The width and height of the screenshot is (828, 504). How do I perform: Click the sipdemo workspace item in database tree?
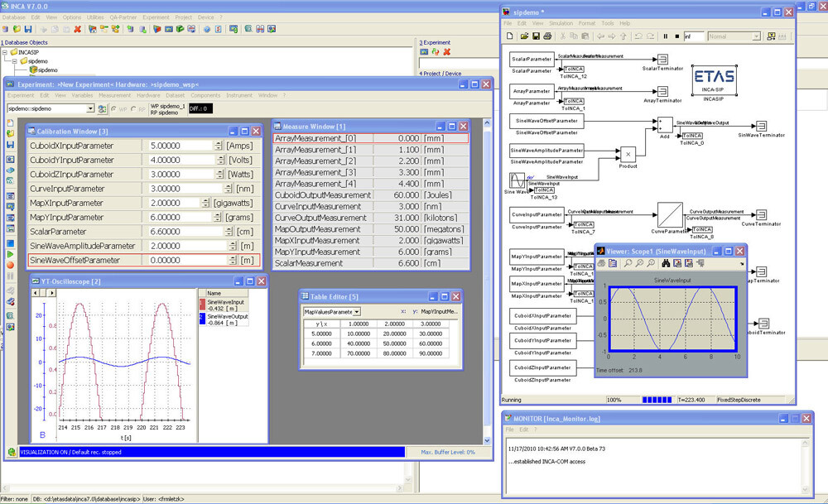[43, 70]
